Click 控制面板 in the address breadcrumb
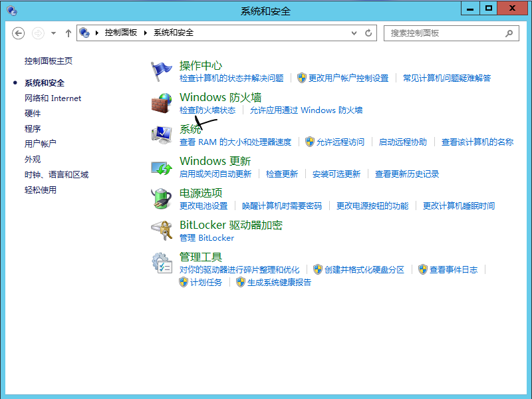 pyautogui.click(x=121, y=33)
